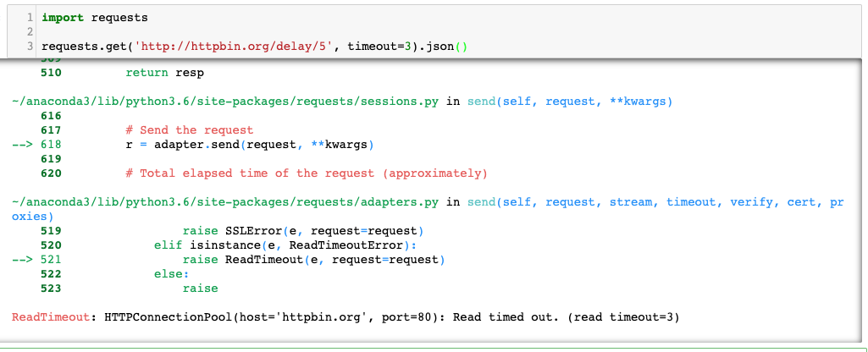Click traceback line number 510
The height and width of the screenshot is (352, 868).
[51, 73]
